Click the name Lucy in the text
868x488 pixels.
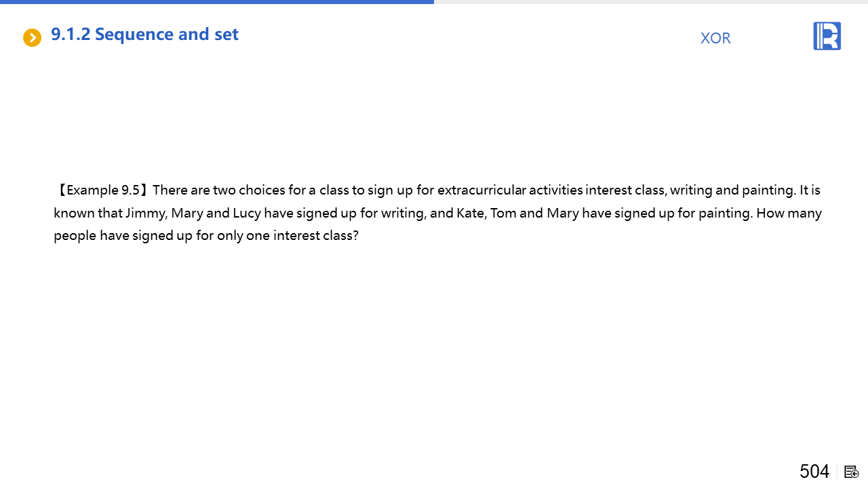pyautogui.click(x=247, y=213)
